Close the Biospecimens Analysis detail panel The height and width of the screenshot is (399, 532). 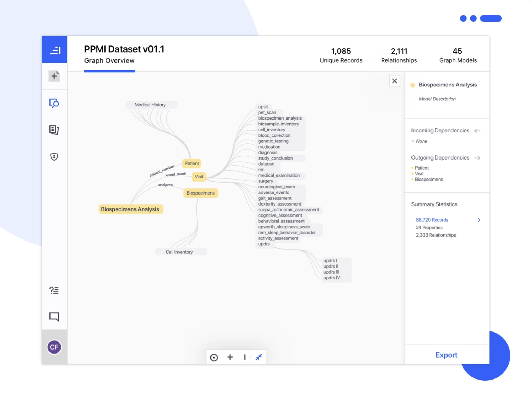click(x=394, y=81)
